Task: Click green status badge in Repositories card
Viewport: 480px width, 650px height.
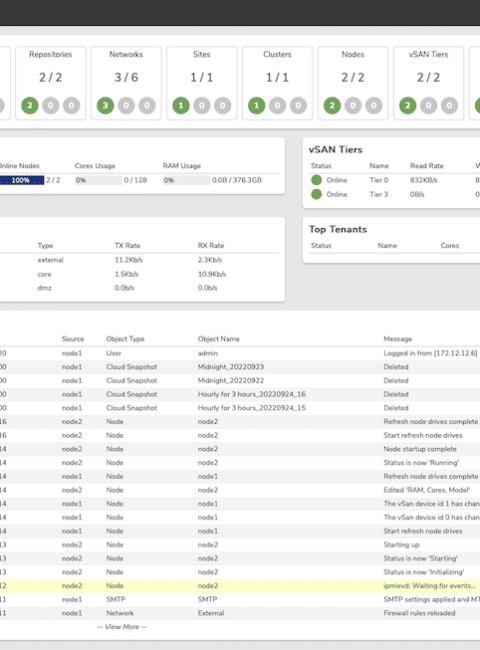Action: [x=30, y=106]
